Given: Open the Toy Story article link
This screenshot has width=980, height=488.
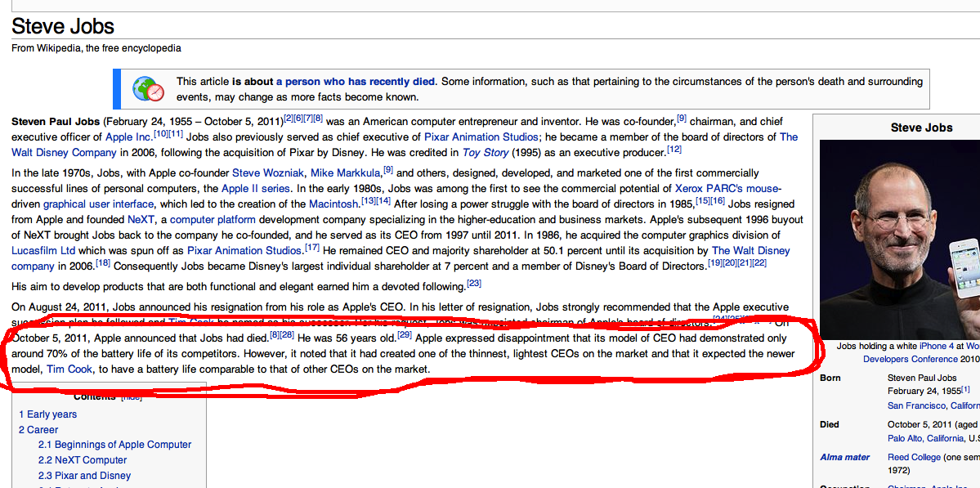Looking at the screenshot, I should pos(486,153).
